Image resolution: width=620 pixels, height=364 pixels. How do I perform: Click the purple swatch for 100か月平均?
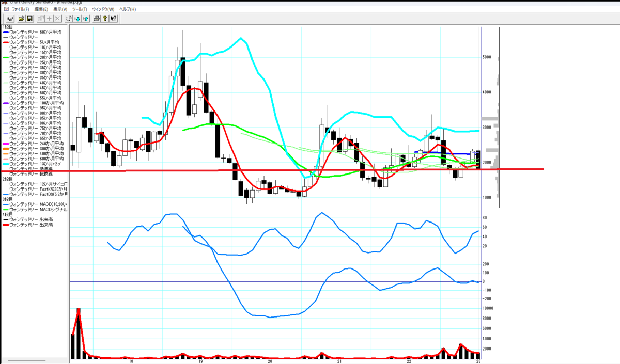5,103
